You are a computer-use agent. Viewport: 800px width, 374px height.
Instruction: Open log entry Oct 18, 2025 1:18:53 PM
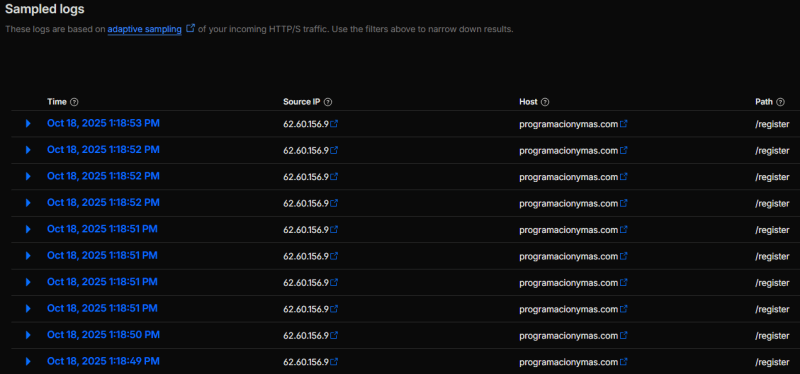tap(104, 123)
